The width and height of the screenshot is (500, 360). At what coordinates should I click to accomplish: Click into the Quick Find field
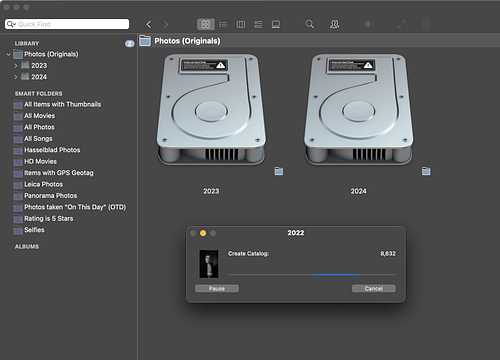pos(67,24)
